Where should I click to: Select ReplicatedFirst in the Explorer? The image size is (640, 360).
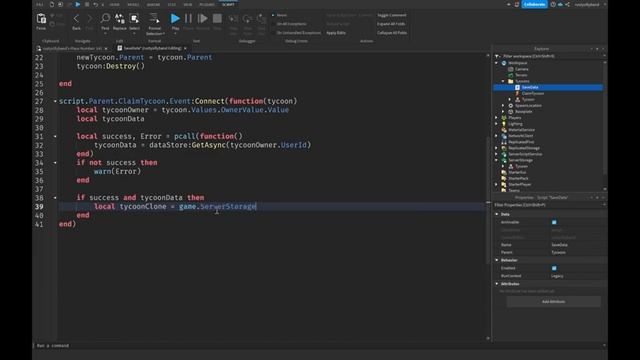coord(521,142)
